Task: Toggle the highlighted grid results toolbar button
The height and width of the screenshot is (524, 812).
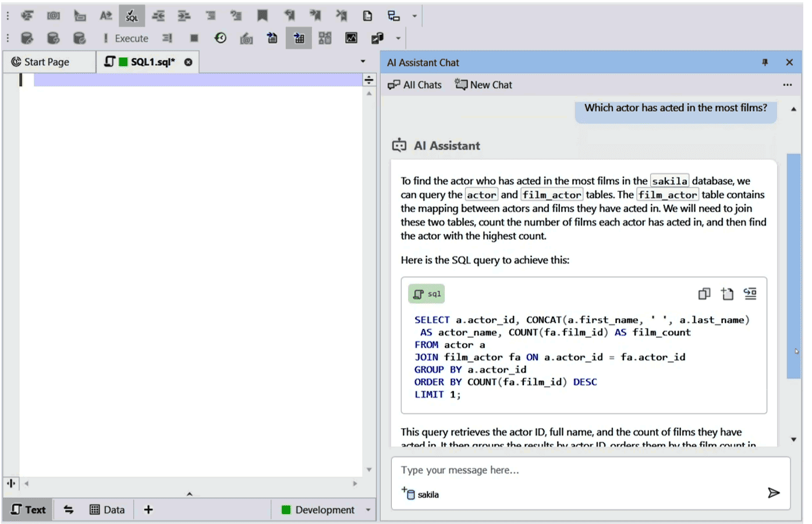Action: click(299, 38)
